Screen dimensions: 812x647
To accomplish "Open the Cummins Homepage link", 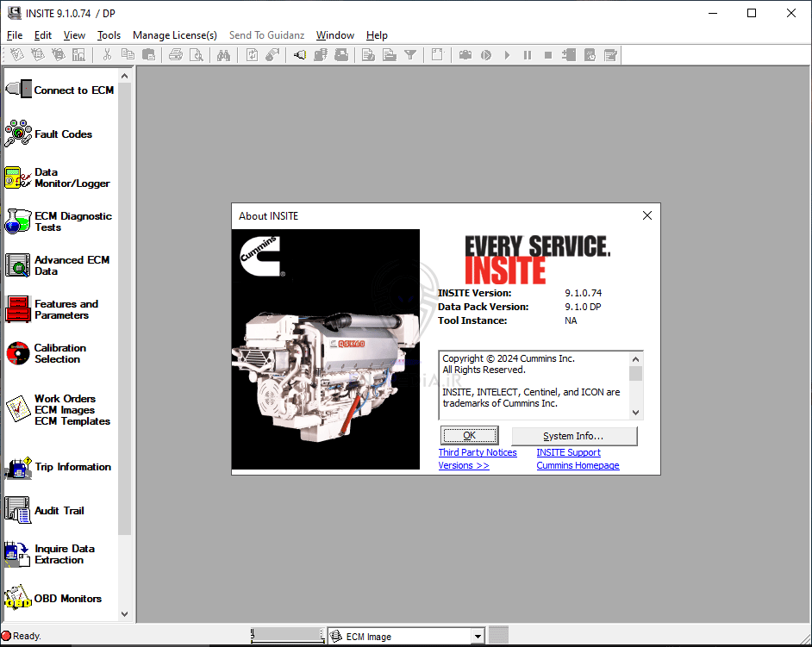I will (x=578, y=465).
